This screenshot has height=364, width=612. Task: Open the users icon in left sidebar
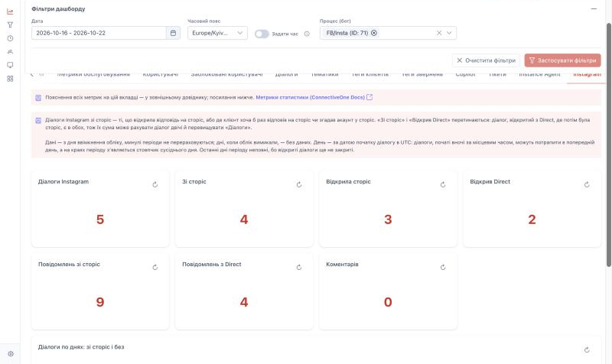click(x=10, y=51)
